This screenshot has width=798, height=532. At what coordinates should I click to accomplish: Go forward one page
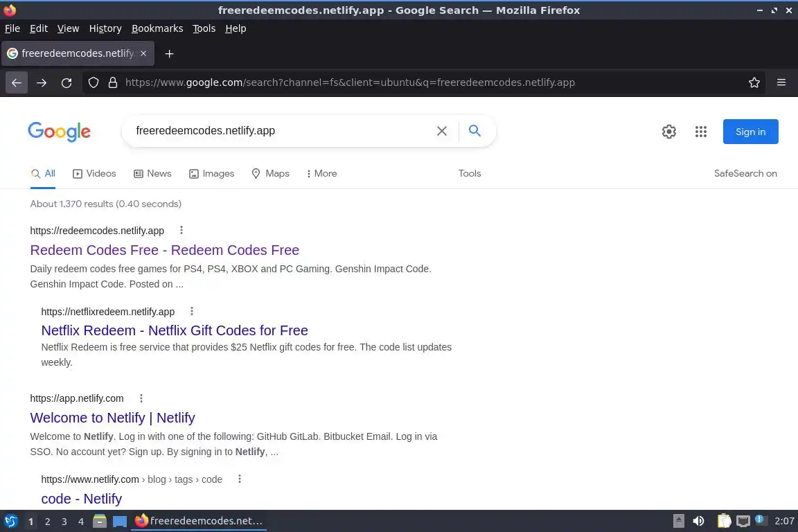click(42, 82)
